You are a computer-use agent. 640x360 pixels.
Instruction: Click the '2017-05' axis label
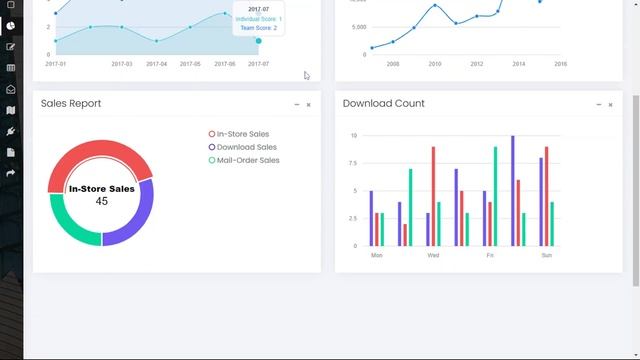(190, 64)
